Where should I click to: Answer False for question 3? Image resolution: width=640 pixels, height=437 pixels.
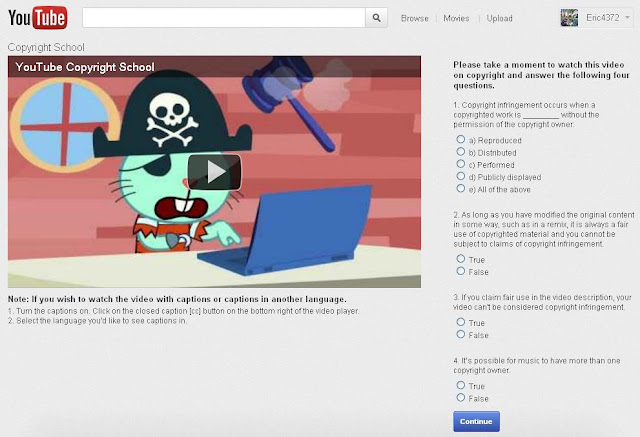pyautogui.click(x=461, y=334)
